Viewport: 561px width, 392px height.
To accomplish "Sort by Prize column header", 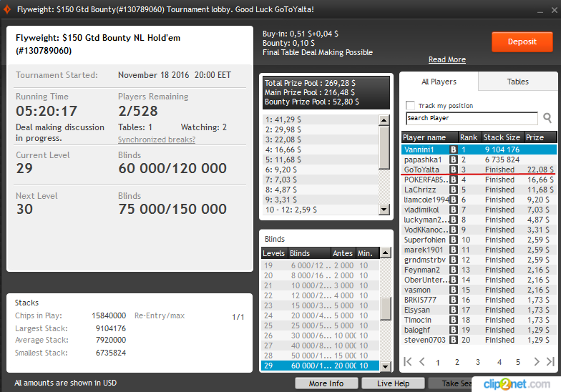I will [541, 137].
